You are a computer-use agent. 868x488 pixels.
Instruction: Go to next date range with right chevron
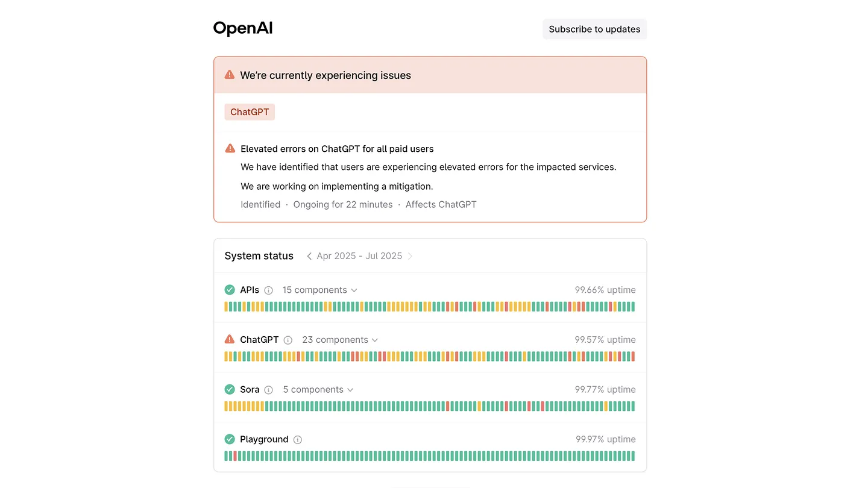(410, 256)
